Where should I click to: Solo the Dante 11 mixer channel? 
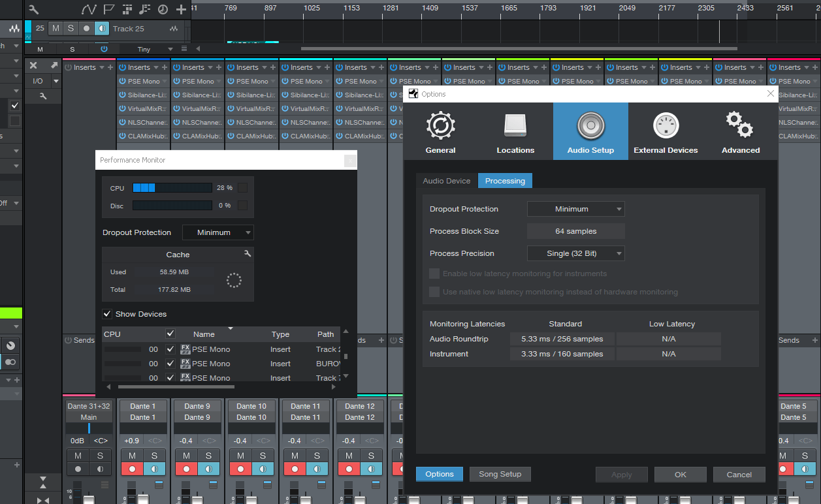pos(317,455)
